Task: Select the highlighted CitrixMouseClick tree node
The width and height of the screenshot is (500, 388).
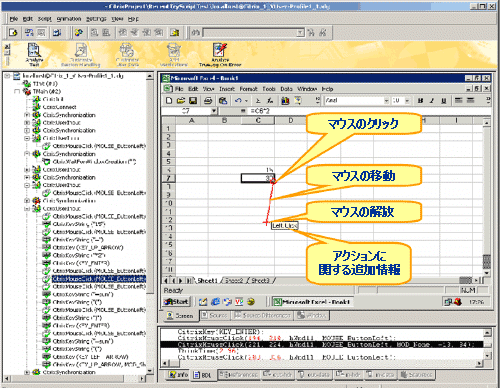Action: (x=99, y=279)
